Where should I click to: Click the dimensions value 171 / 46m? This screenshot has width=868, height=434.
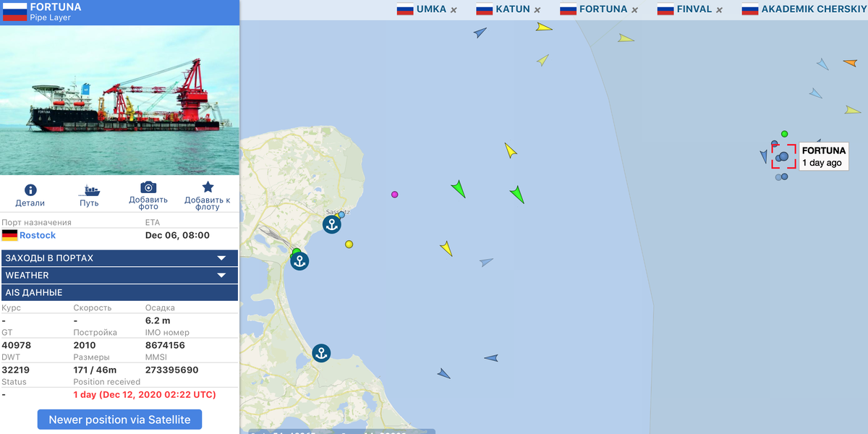click(95, 370)
